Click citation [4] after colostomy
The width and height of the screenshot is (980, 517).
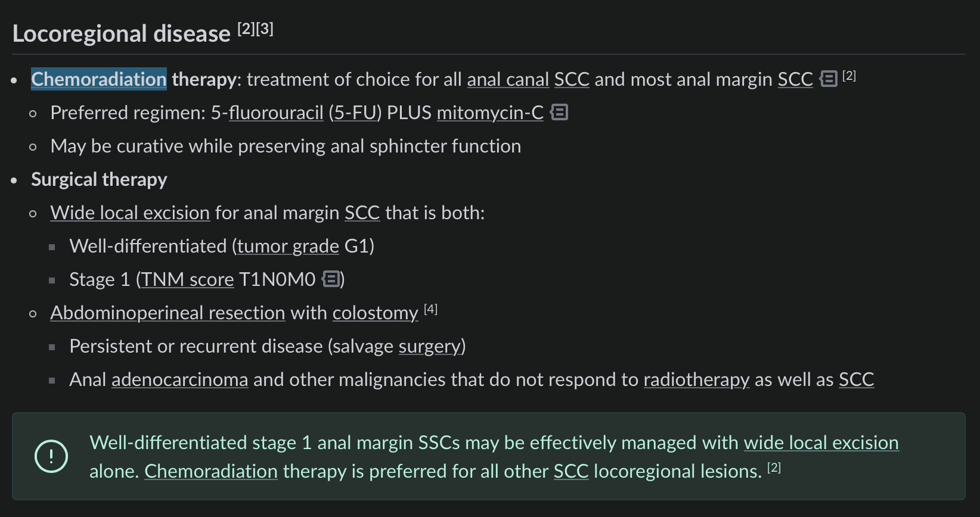[x=430, y=309]
